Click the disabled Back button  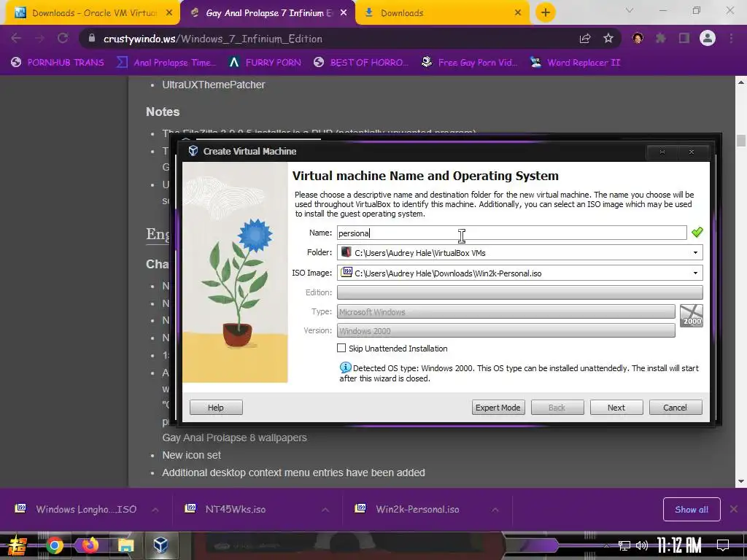click(x=557, y=408)
